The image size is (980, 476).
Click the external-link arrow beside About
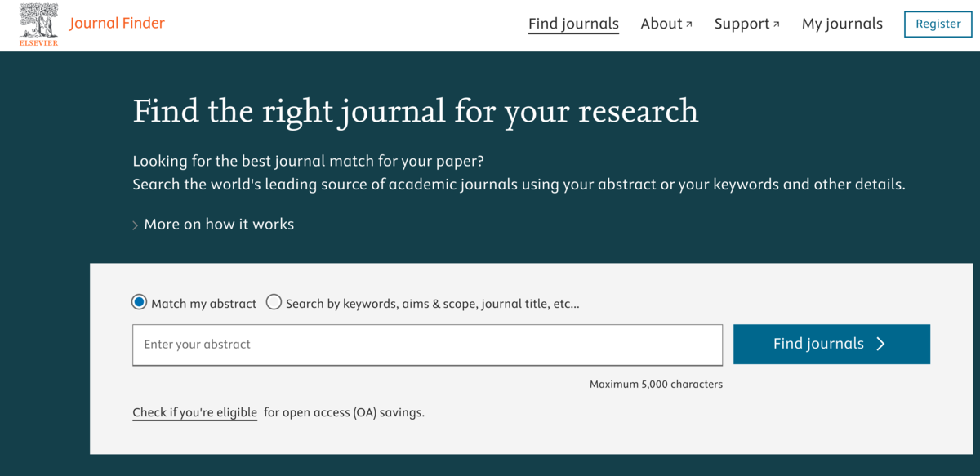tap(689, 24)
